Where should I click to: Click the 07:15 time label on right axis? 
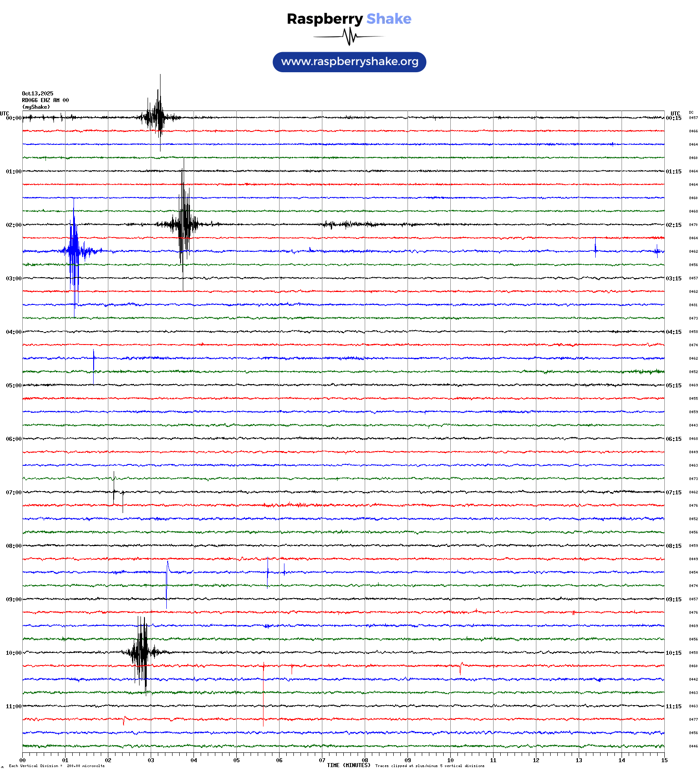(673, 493)
